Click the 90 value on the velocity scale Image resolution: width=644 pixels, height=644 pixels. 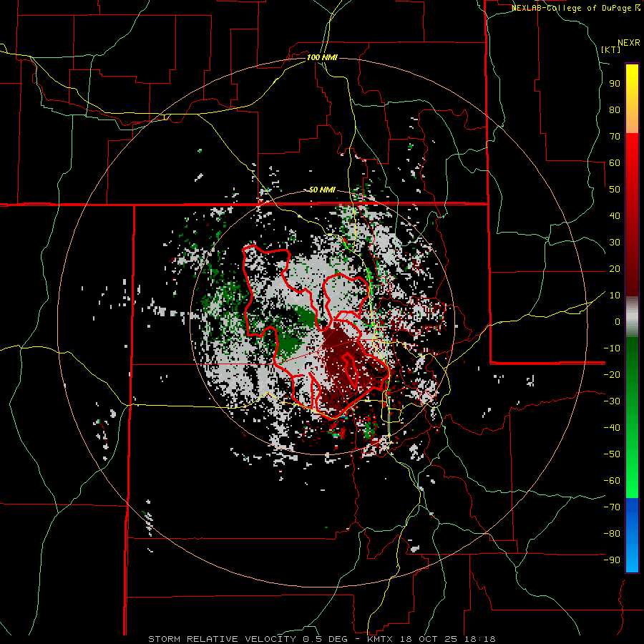tap(615, 84)
